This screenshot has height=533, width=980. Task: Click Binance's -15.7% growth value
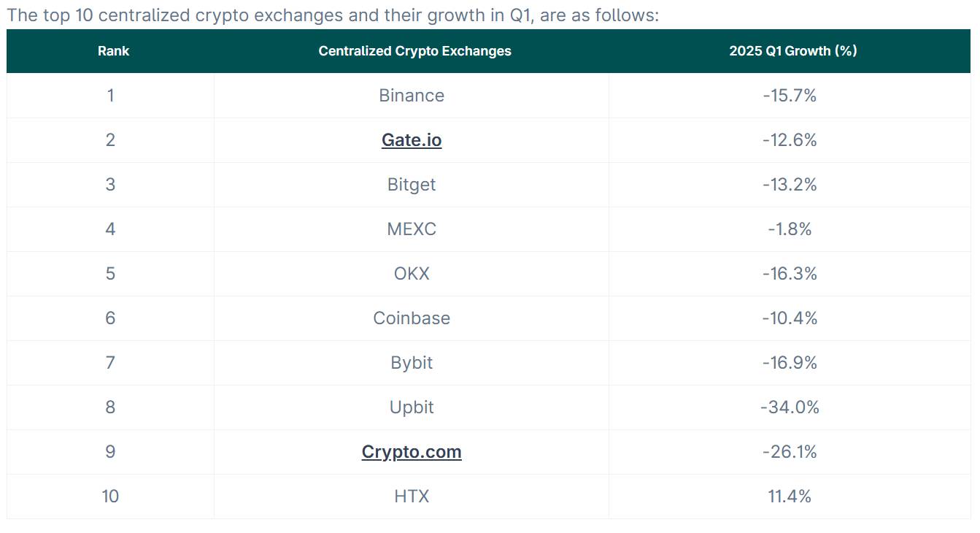tap(790, 96)
